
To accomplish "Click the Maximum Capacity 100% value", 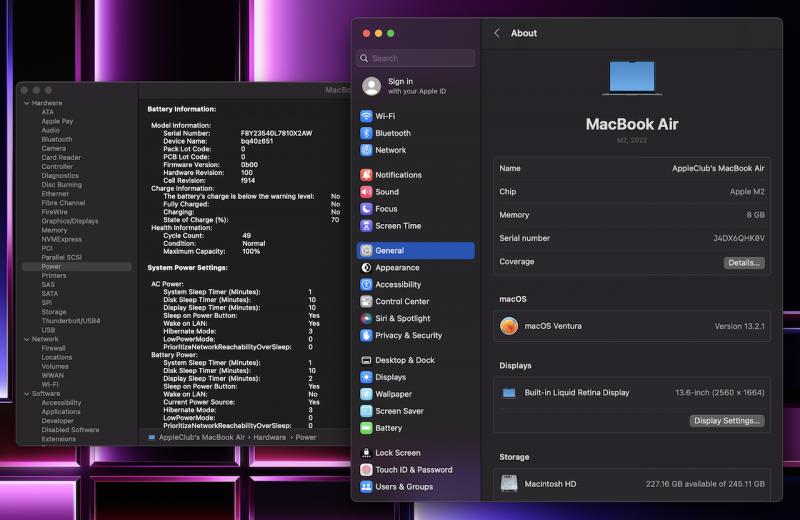I will point(251,251).
